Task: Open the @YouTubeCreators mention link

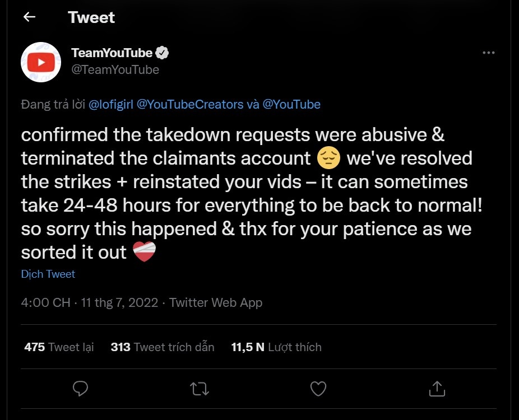Action: pos(190,104)
